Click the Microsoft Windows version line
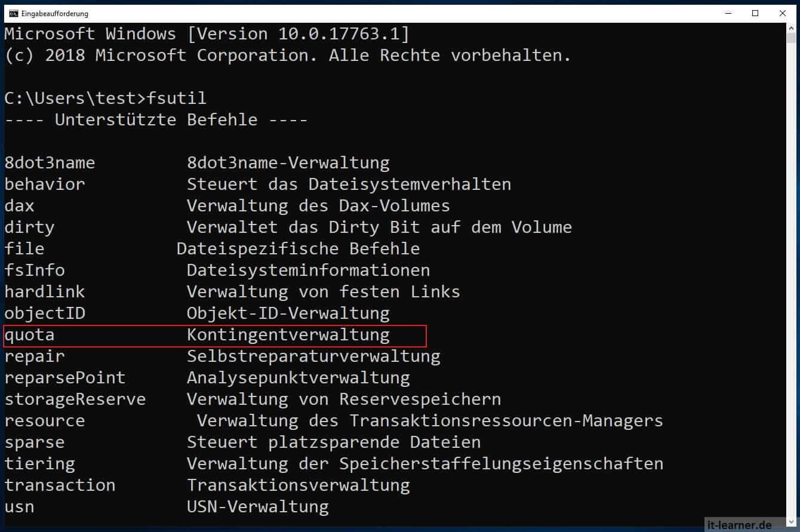800x532 pixels. click(207, 33)
